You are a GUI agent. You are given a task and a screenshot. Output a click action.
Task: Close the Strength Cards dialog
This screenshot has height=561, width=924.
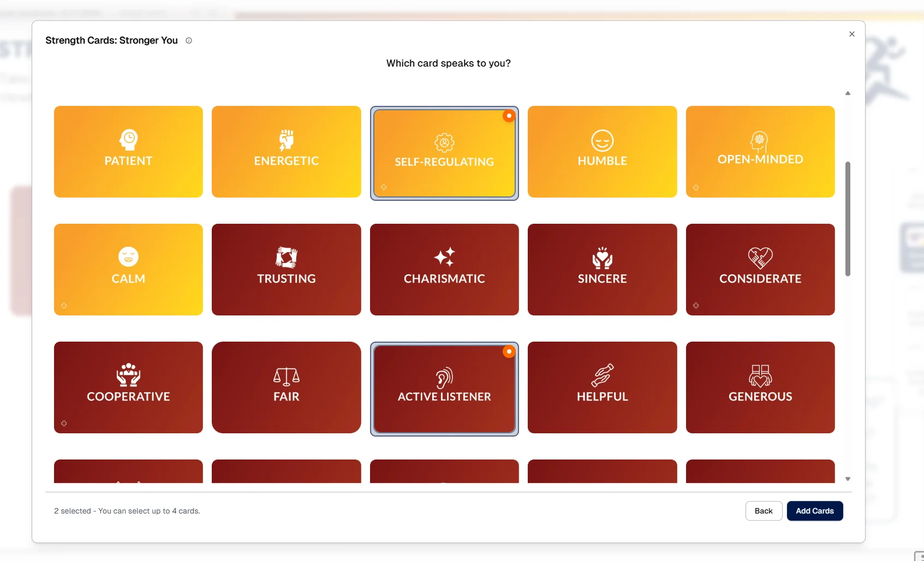coord(851,34)
